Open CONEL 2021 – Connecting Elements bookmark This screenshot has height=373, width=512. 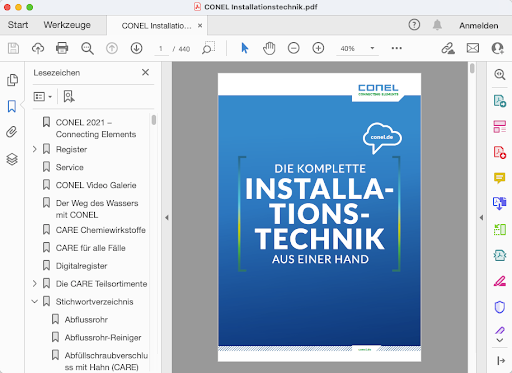[x=96, y=128]
